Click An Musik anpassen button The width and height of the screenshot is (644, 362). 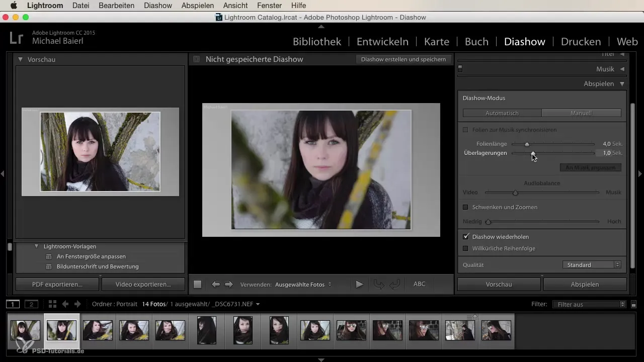pos(591,167)
